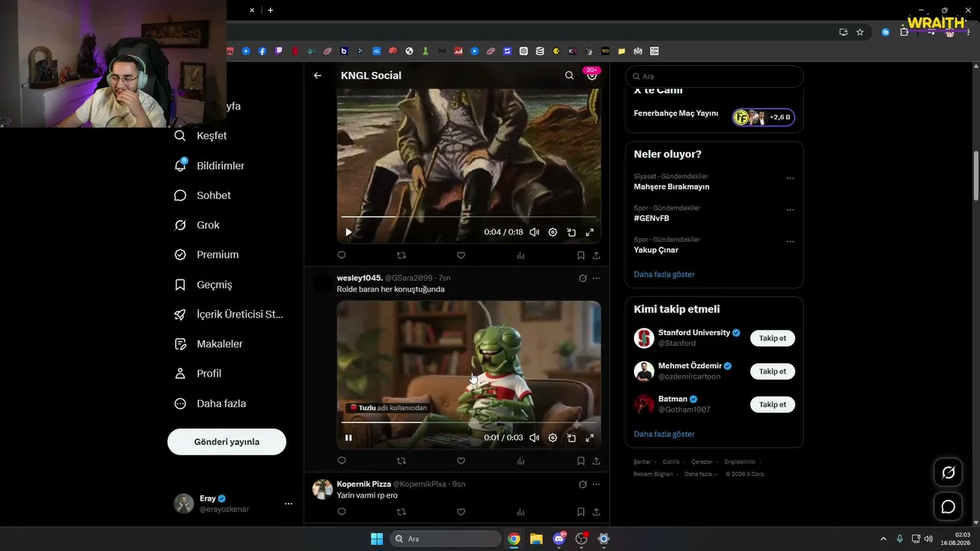The width and height of the screenshot is (980, 551).
Task: Open Profil in the sidebar
Action: 198,373
